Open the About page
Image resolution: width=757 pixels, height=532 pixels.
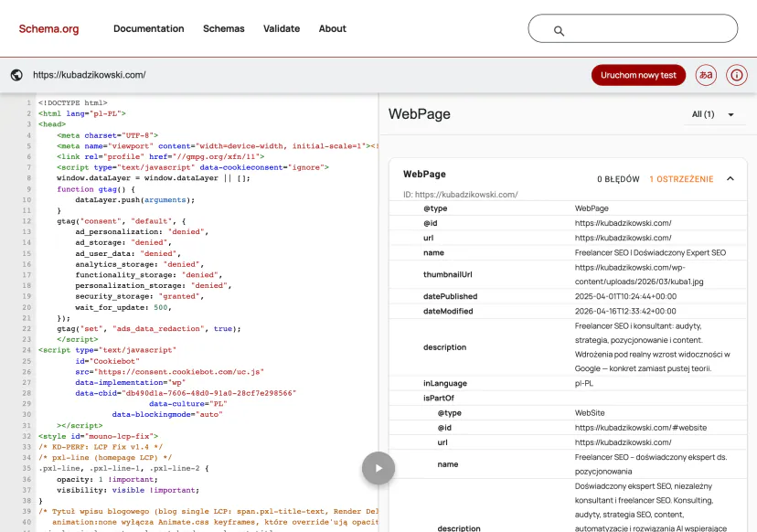click(332, 29)
